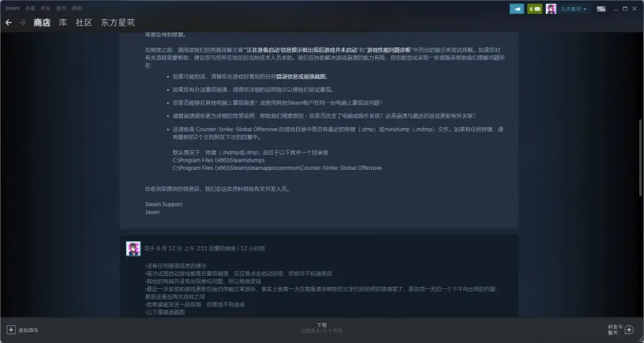The width and height of the screenshot is (644, 343).
Task: Click the line "以下是错误截图"
Action: (165, 312)
